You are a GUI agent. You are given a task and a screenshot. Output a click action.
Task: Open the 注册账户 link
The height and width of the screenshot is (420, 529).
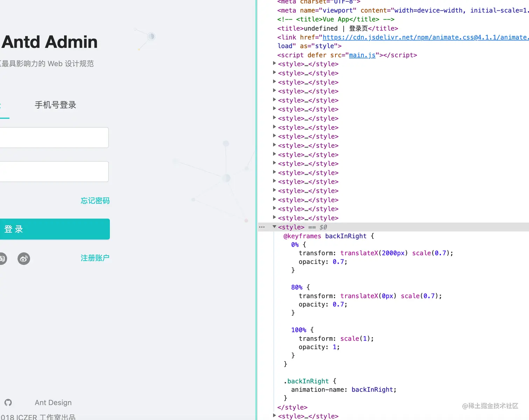[x=95, y=258]
